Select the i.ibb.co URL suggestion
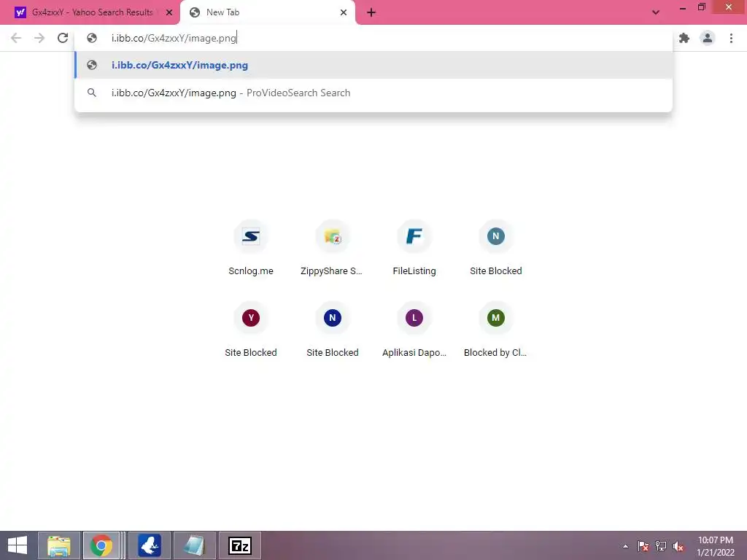This screenshot has width=747, height=560. click(x=373, y=65)
